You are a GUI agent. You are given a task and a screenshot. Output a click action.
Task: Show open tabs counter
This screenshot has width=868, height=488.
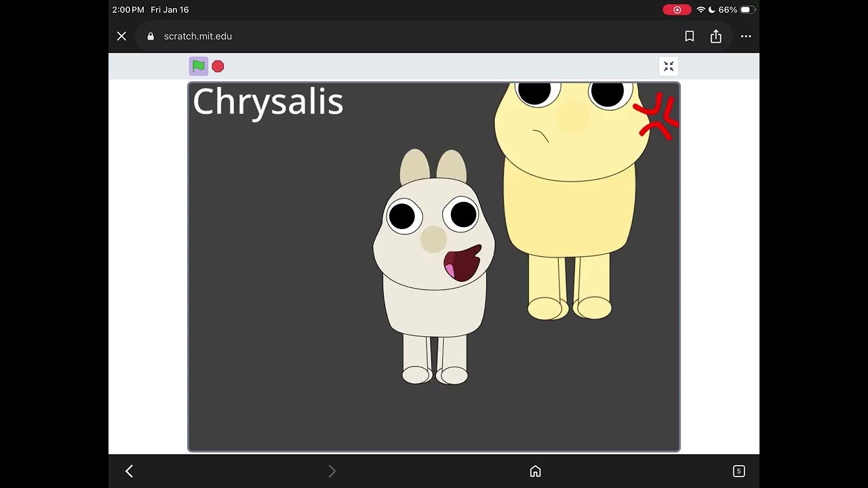coord(738,471)
